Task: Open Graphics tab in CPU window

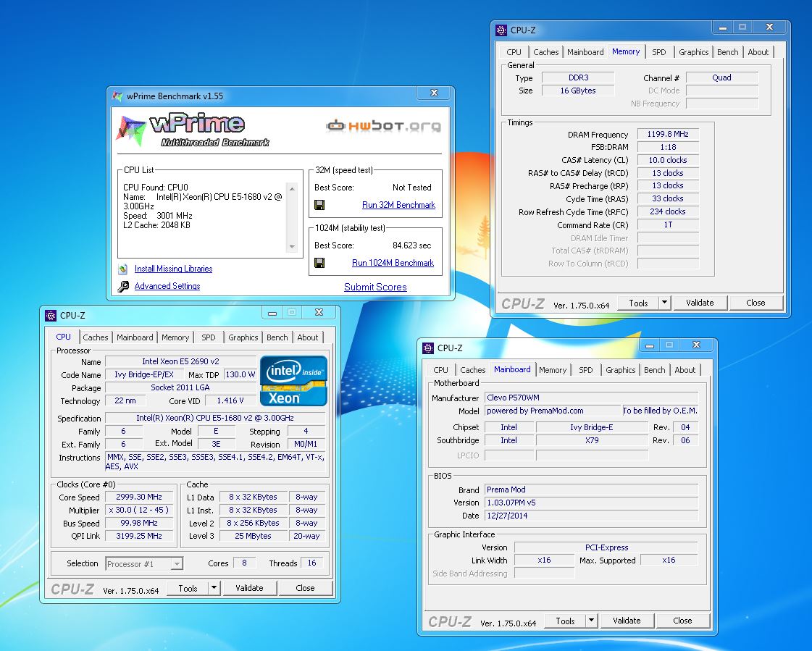Action: [243, 337]
